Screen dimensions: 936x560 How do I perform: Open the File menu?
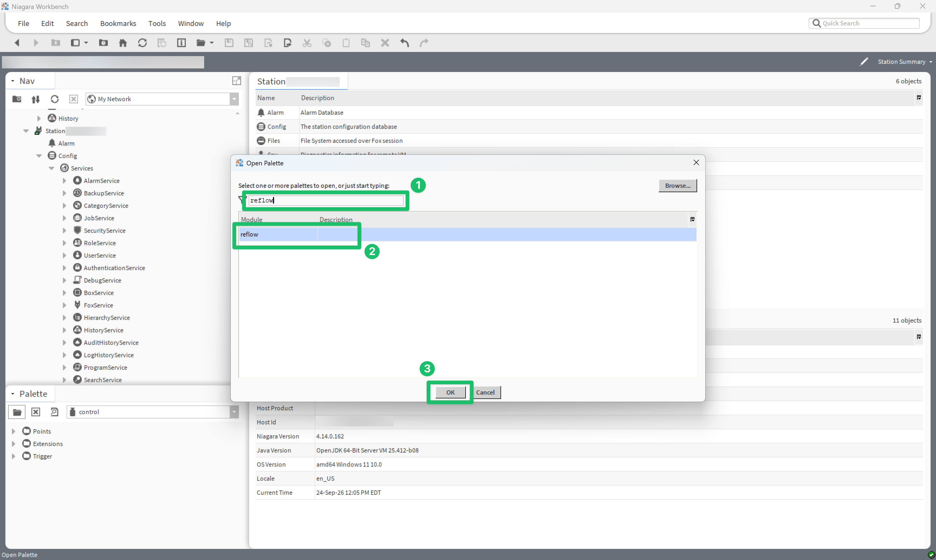click(x=23, y=23)
